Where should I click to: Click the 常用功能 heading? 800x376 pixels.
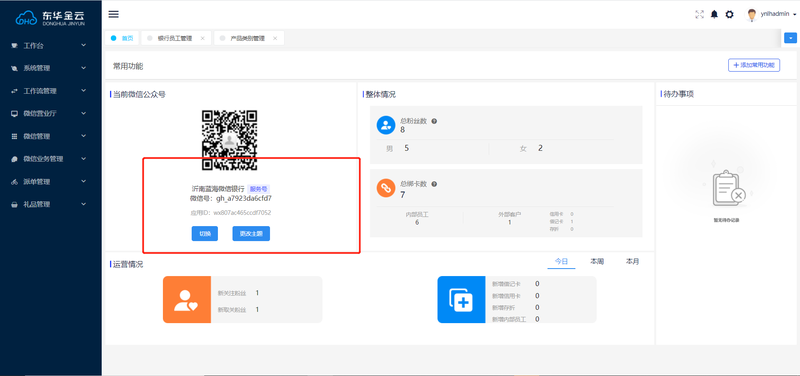(128, 66)
